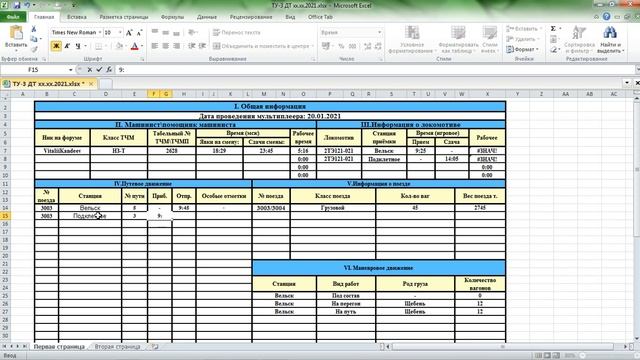Viewport: 640px width, 360px height.
Task: Insert a new worksheet tab icon
Action: pos(155,347)
